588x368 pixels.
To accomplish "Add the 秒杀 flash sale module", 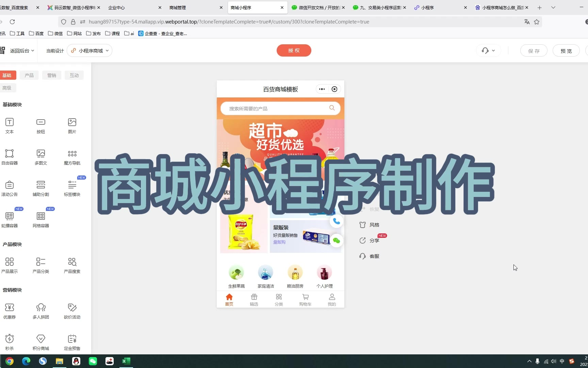I will tap(10, 342).
